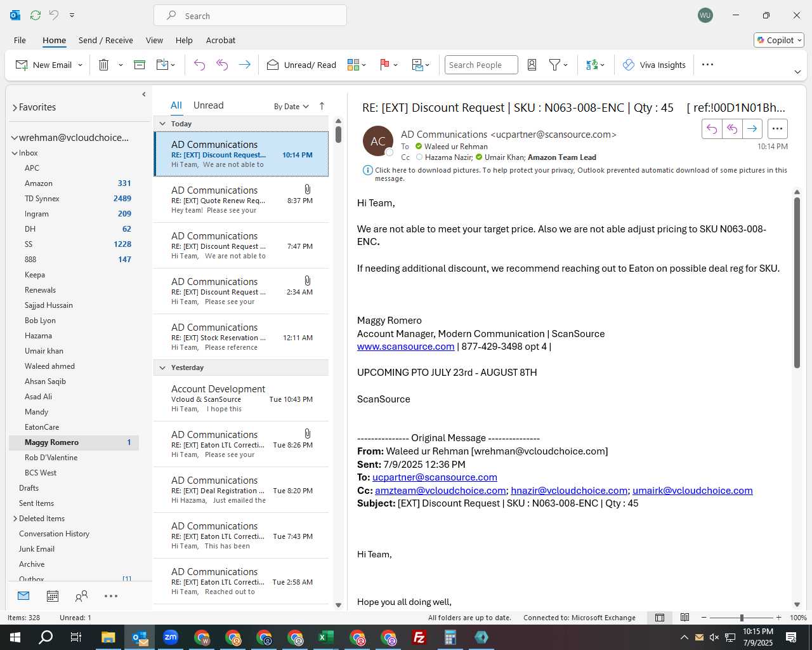Switch to Normal view in status bar
812x650 pixels.
660,618
